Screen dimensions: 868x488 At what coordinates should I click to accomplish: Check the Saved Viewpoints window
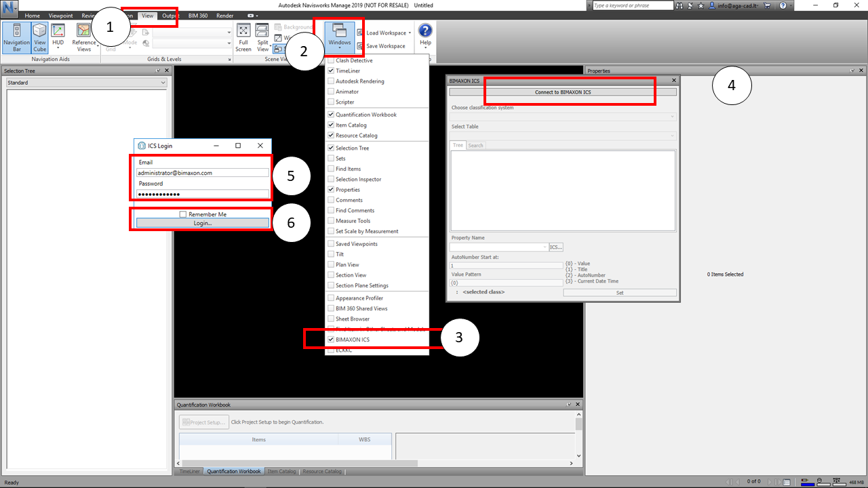pos(331,244)
